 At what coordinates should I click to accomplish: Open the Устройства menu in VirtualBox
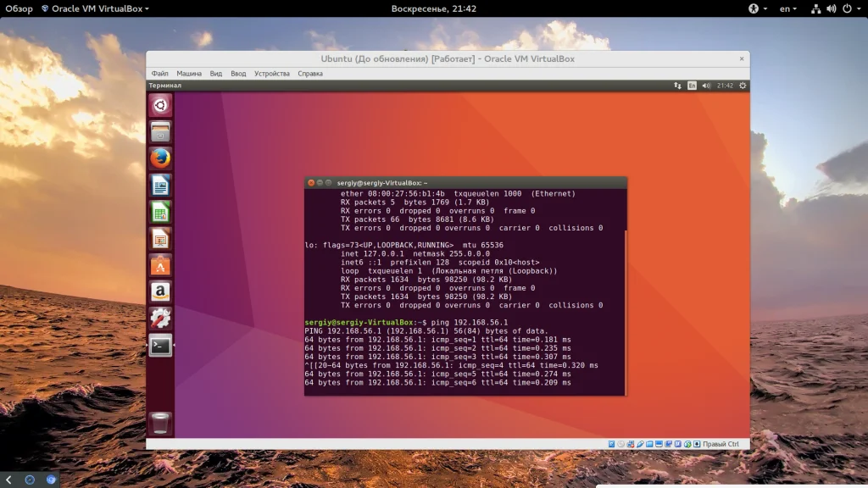click(271, 74)
